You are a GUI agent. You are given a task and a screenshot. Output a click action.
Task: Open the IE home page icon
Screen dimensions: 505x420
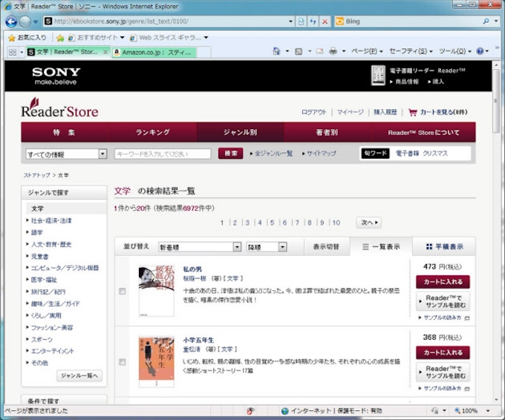pyautogui.click(x=276, y=51)
